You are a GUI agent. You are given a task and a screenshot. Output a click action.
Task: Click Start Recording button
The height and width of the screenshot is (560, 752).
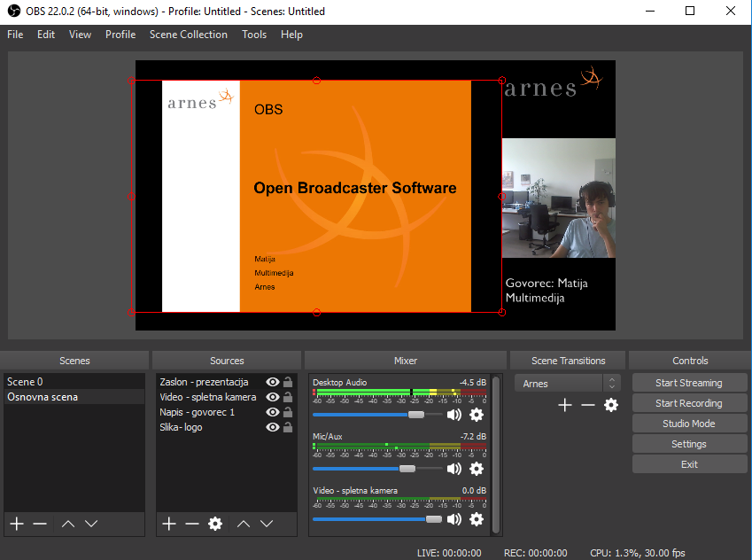689,403
